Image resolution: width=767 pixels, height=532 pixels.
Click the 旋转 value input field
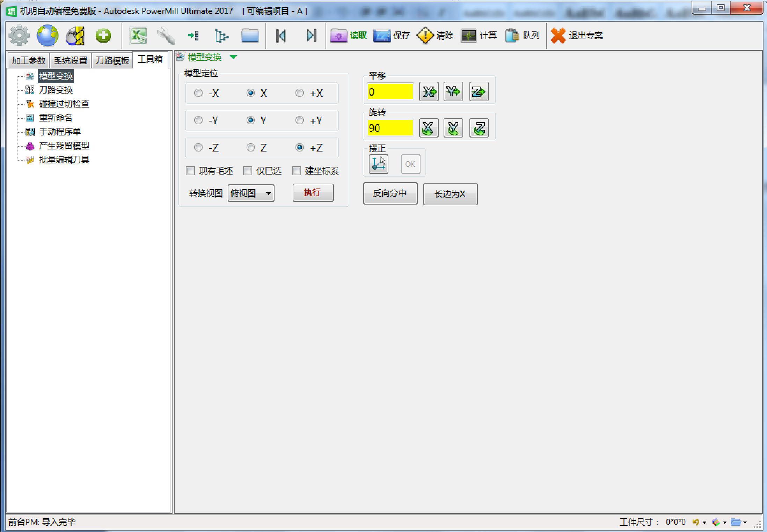(390, 127)
